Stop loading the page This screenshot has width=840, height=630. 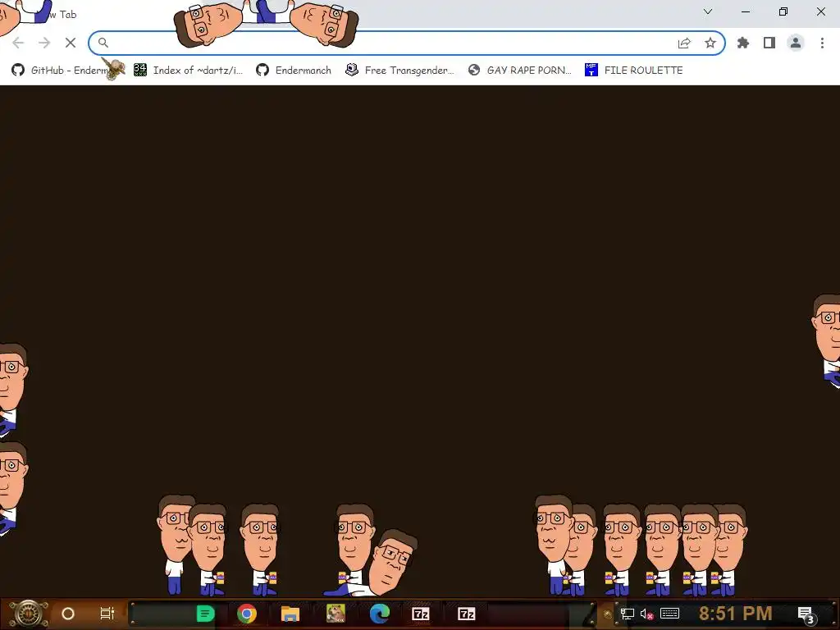tap(71, 43)
